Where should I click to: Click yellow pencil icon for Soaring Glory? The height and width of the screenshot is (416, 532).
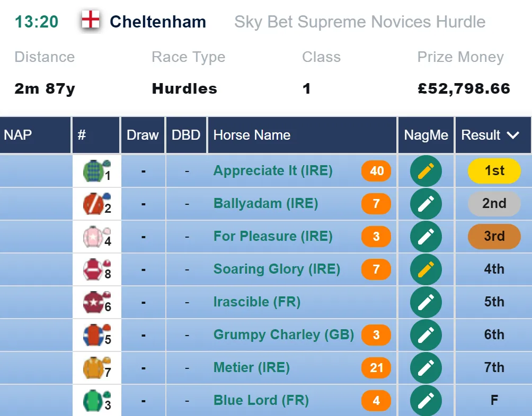point(426,269)
